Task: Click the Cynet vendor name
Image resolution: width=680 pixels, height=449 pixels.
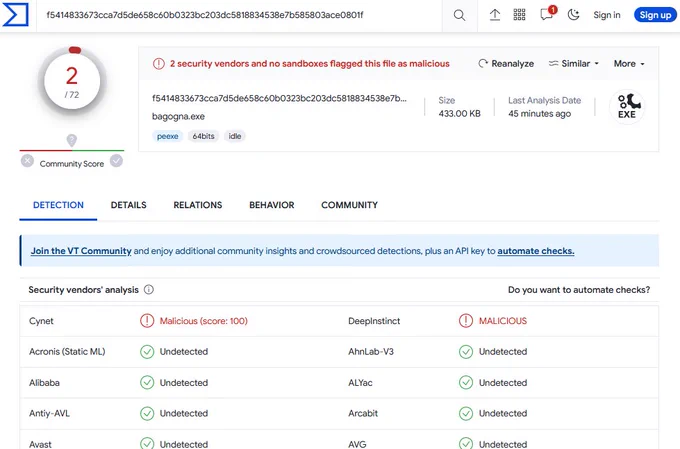Action: pos(41,321)
